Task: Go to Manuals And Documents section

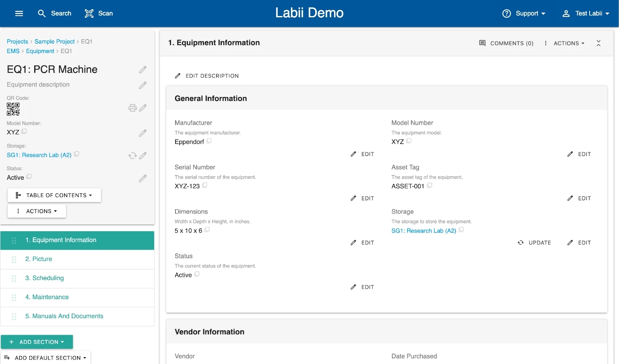Action: pos(64,316)
